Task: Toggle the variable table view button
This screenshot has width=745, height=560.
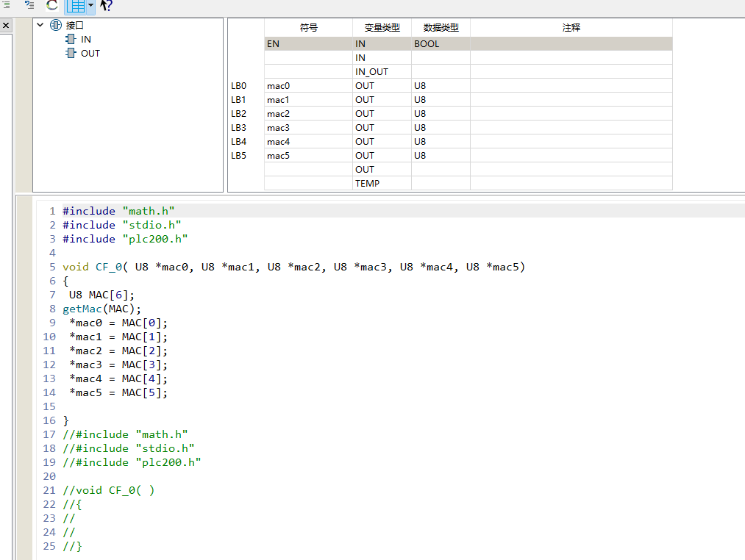Action: click(x=75, y=6)
